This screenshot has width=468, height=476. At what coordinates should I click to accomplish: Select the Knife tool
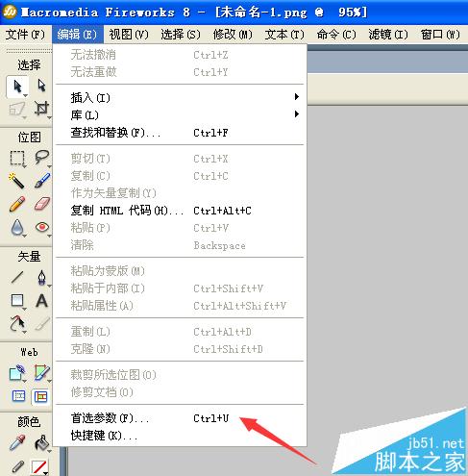point(41,324)
